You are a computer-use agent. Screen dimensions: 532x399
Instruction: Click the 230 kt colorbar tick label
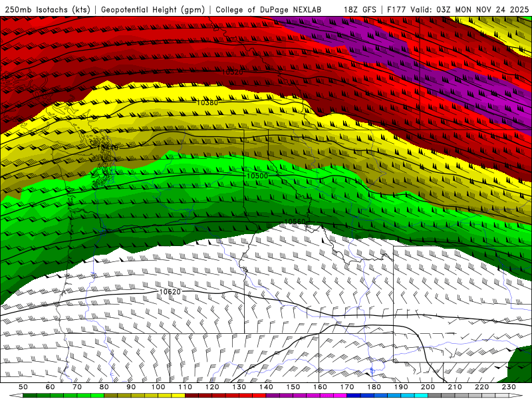click(509, 387)
